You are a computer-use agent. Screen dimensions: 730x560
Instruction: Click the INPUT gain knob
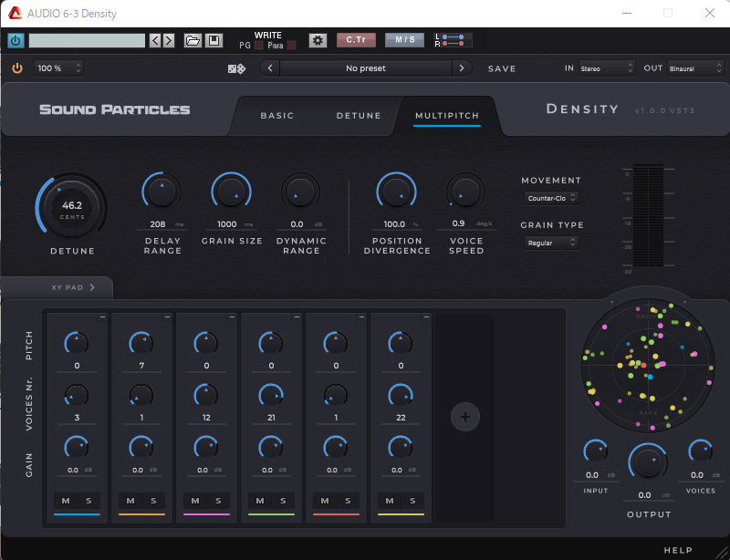pyautogui.click(x=596, y=451)
